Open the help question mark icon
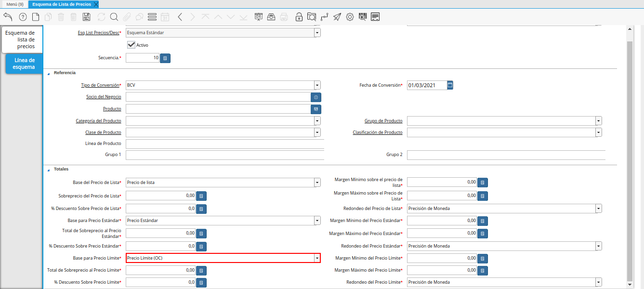Image resolution: width=644 pixels, height=289 pixels. [x=23, y=17]
